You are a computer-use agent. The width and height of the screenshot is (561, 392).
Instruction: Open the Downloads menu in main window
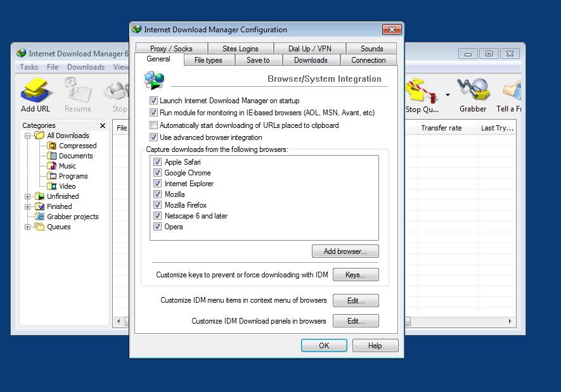pos(86,67)
